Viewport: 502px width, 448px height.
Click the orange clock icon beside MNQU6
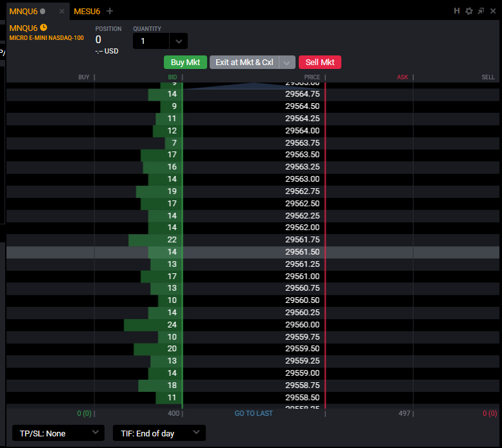point(43,28)
